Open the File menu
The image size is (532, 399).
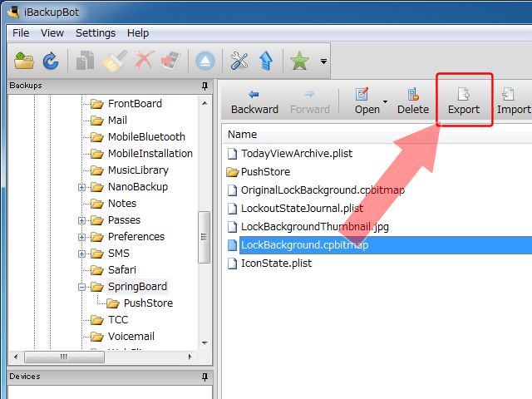21,33
